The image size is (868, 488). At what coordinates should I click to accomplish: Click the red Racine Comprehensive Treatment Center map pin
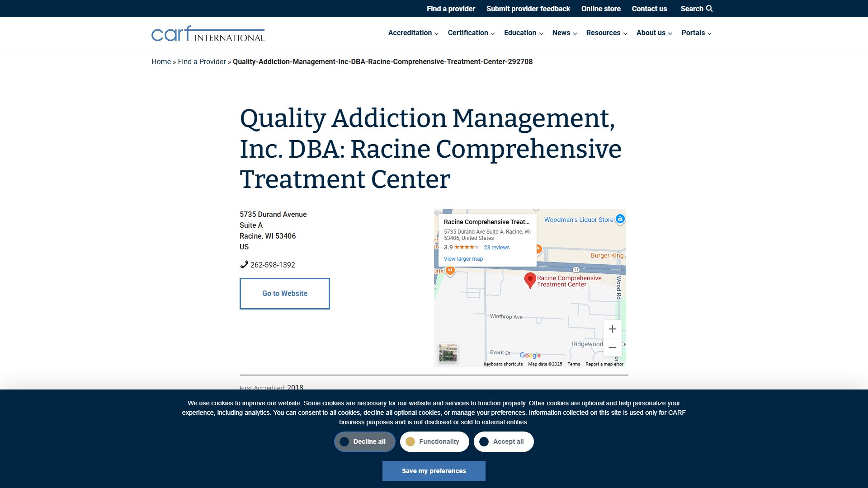[530, 281]
